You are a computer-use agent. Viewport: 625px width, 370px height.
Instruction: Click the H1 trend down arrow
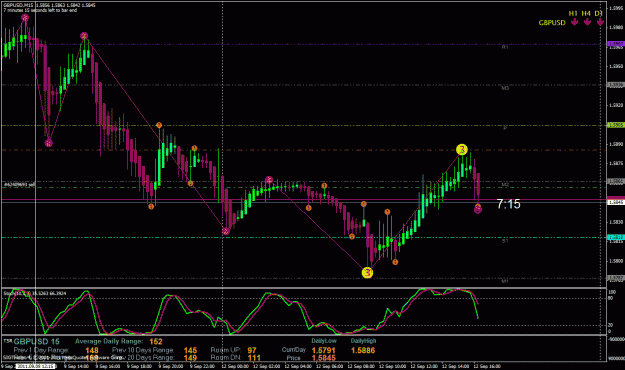pyautogui.click(x=574, y=22)
